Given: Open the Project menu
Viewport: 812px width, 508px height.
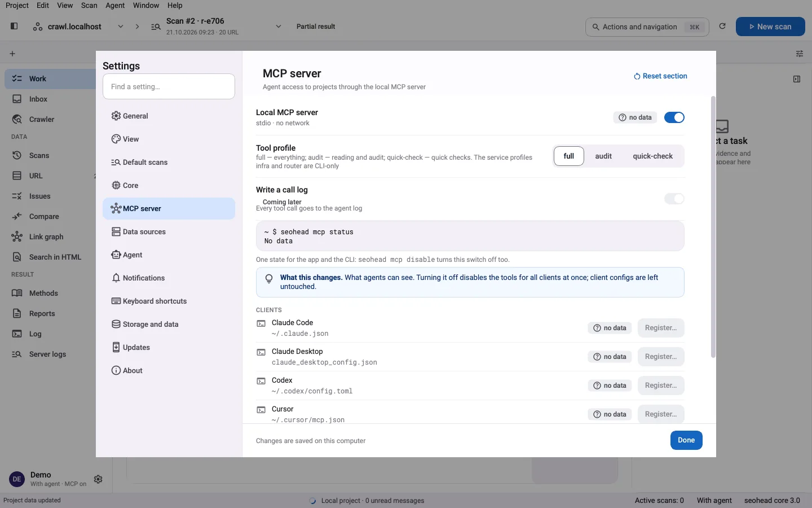Looking at the screenshot, I should (x=17, y=5).
